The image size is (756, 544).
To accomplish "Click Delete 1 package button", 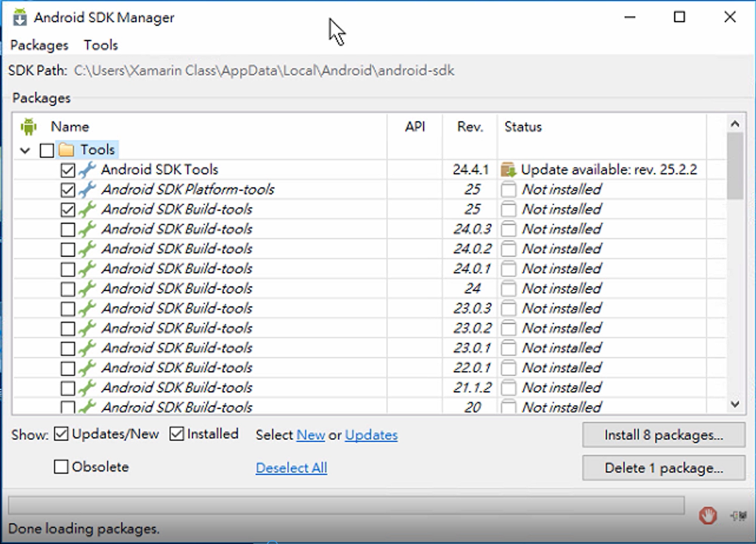I will (664, 468).
